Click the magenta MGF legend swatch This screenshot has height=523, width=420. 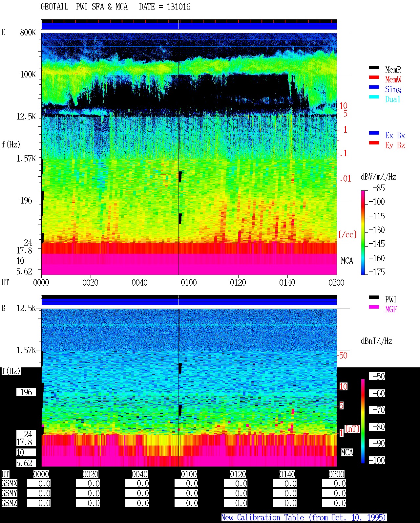coord(374,307)
